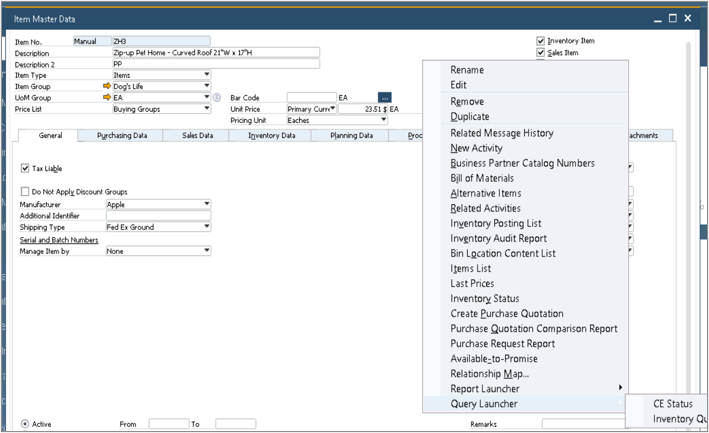Expand the Report Launcher submenu arrow
Image resolution: width=709 pixels, height=433 pixels.
pyautogui.click(x=620, y=388)
